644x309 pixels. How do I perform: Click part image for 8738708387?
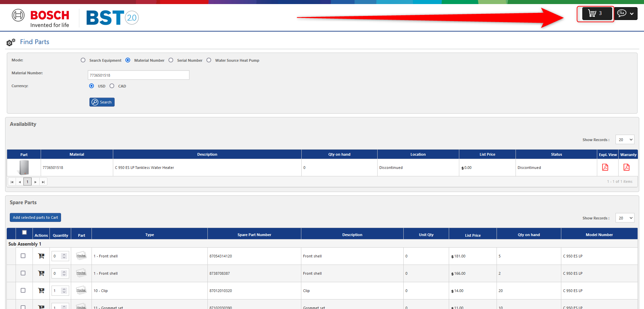(x=81, y=273)
